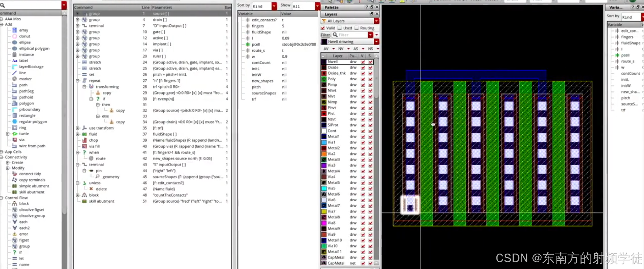The width and height of the screenshot is (644, 269).
Task: Select the error command icon
Action: coord(15,234)
